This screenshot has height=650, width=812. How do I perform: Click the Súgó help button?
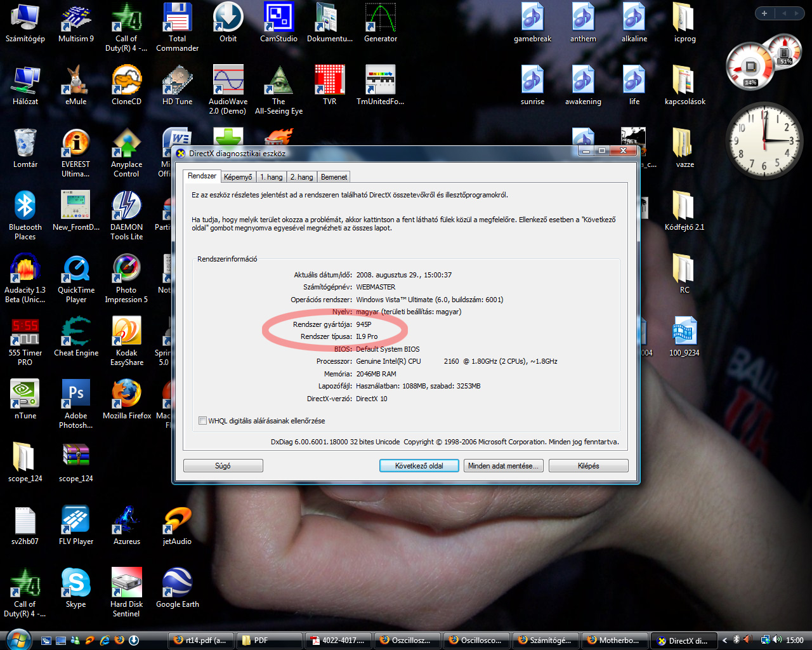click(223, 466)
